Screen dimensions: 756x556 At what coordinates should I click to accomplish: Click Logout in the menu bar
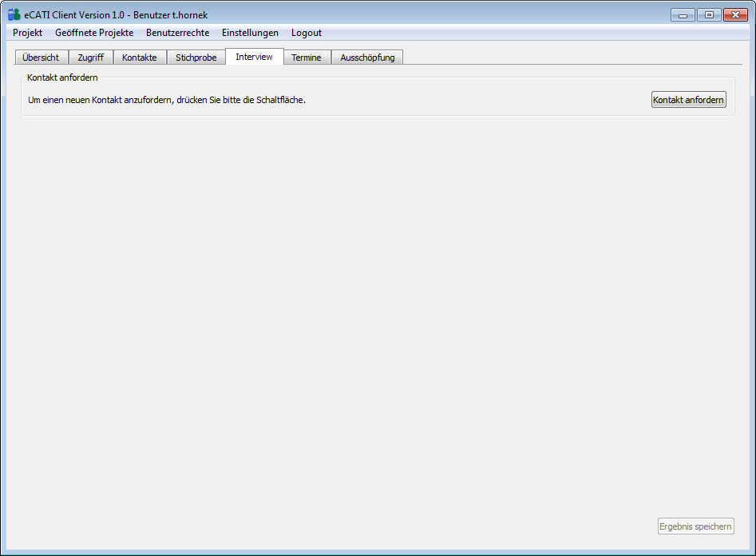(307, 33)
